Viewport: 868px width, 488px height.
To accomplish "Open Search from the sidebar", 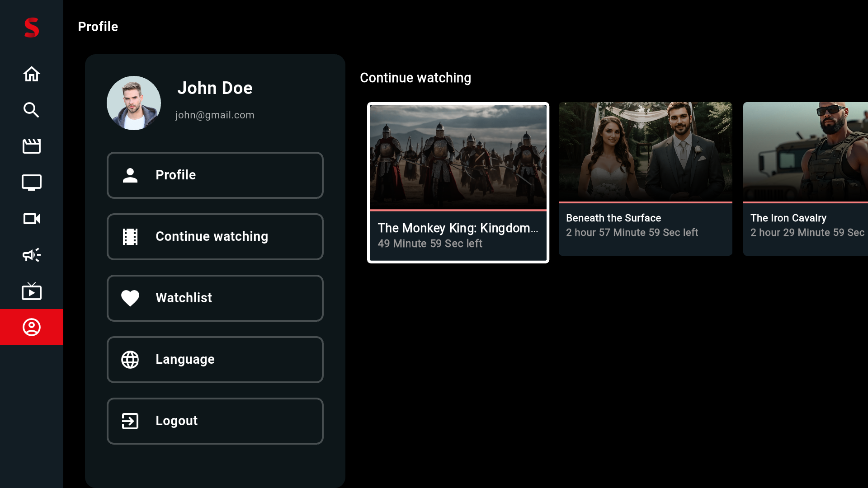I will point(31,110).
